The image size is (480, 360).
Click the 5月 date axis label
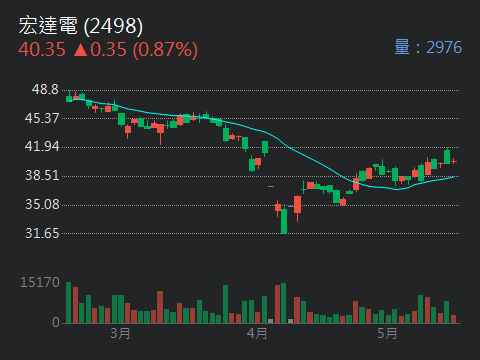tap(387, 333)
